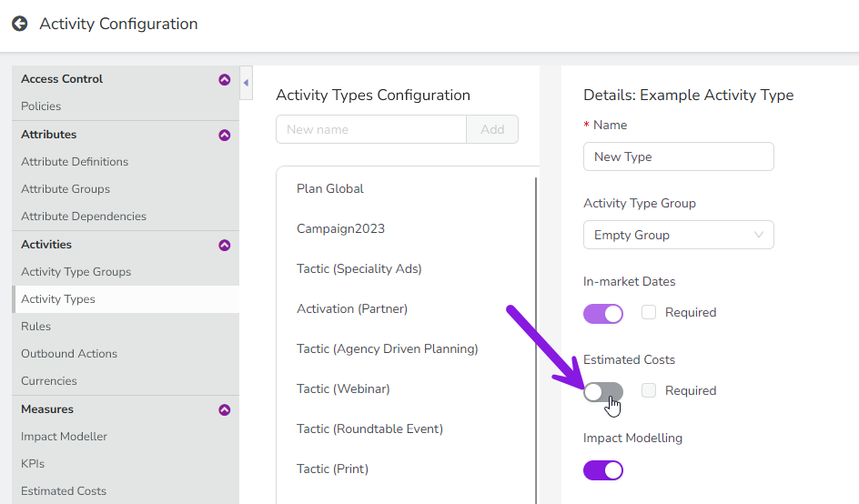
Task: Open Impact Modeller in the sidebar
Action: (x=64, y=437)
